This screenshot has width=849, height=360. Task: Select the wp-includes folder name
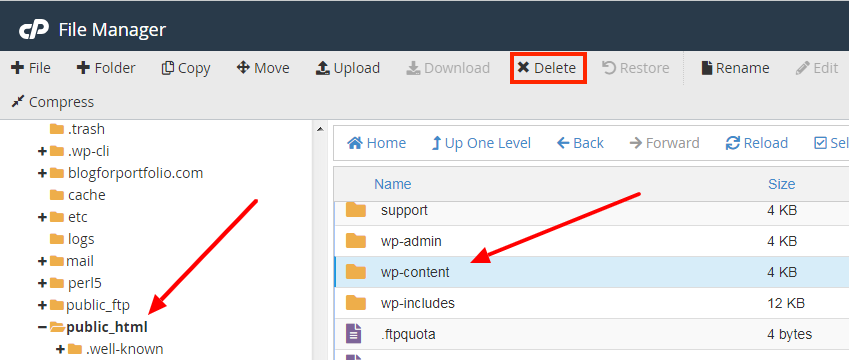(417, 303)
